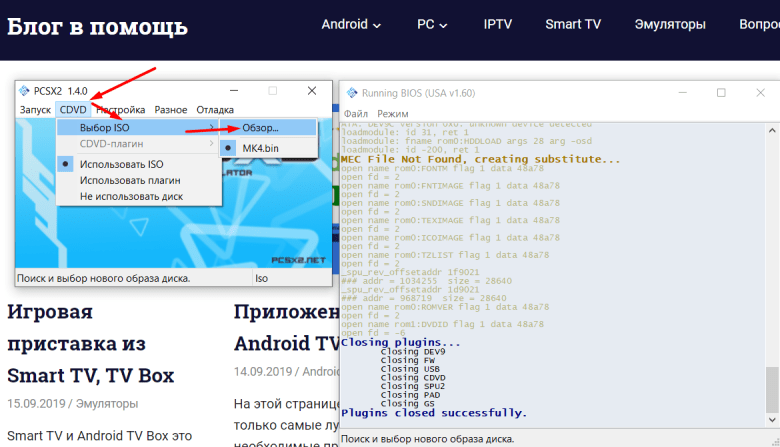This screenshot has height=447, width=780.
Task: Open the Настройка menu in PCSX2
Action: point(120,109)
